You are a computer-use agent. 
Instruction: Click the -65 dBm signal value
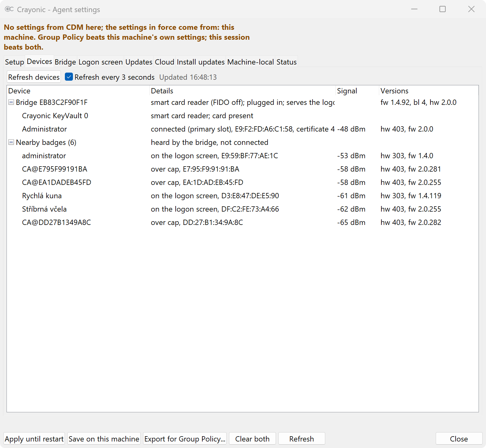click(x=351, y=222)
